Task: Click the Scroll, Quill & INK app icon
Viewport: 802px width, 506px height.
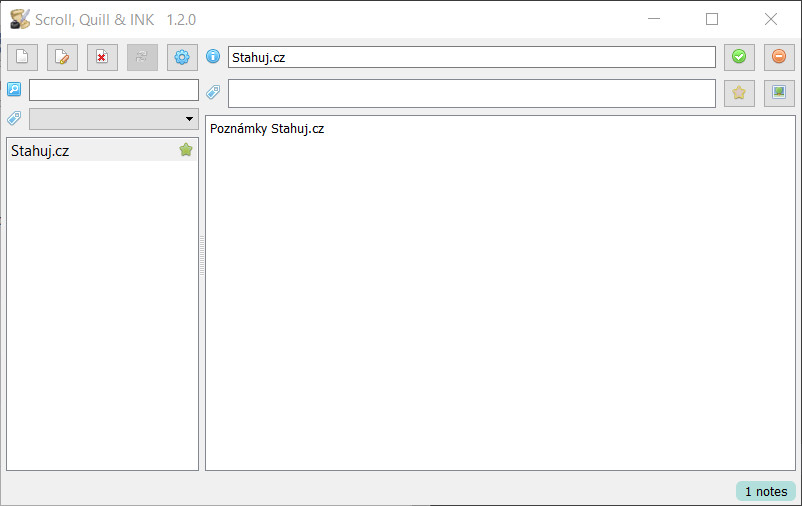Action: pos(20,19)
